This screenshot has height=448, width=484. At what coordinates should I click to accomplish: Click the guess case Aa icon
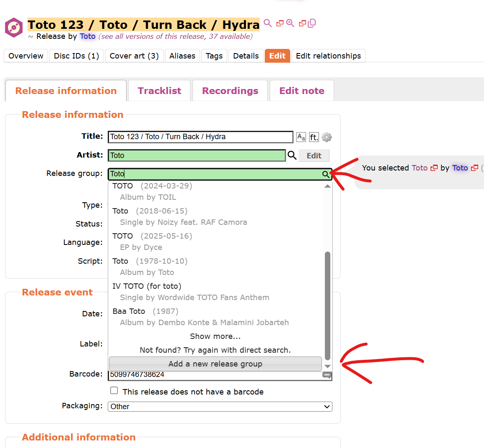(301, 137)
